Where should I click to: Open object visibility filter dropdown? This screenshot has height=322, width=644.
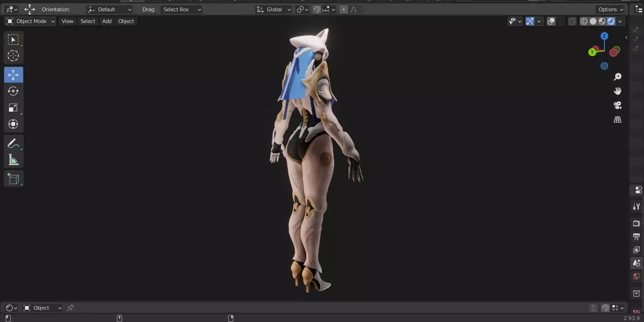515,21
